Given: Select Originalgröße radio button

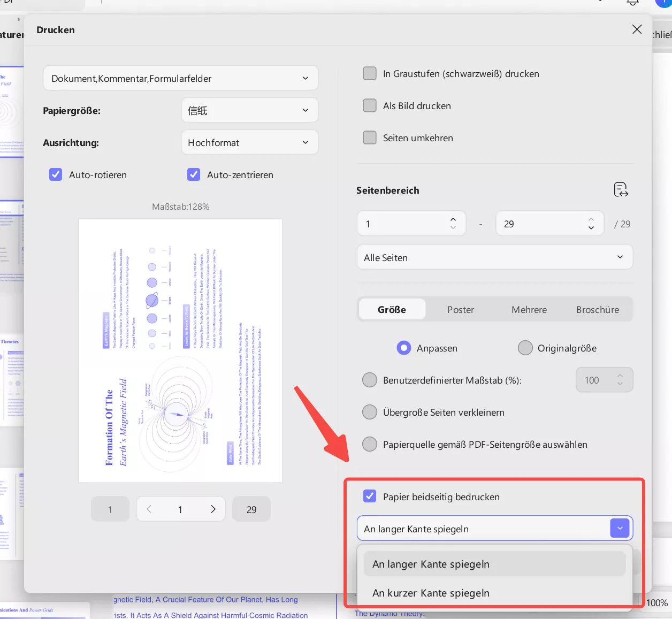Looking at the screenshot, I should point(525,348).
